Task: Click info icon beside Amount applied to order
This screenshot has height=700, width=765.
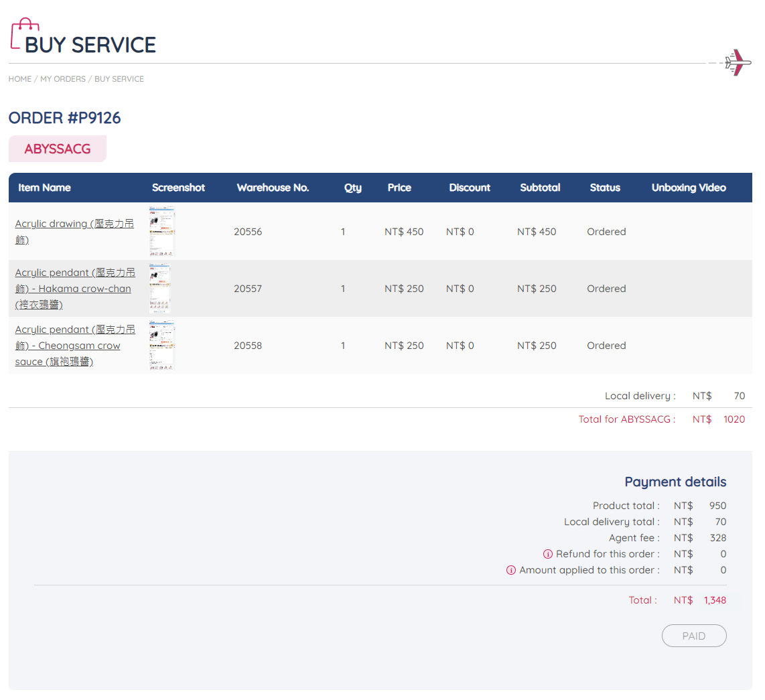Action: 510,570
